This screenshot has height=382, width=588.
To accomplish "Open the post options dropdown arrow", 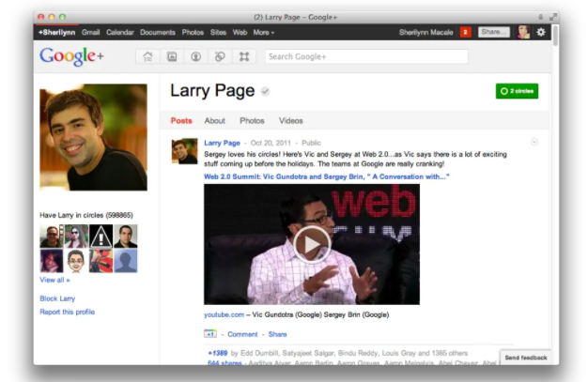I will pyautogui.click(x=534, y=142).
